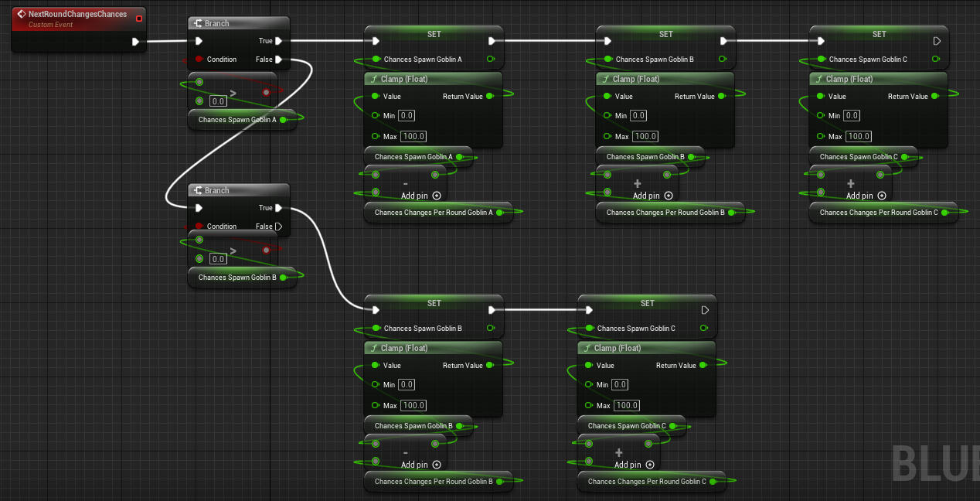The image size is (980, 501).
Task: Select the SET Chances Spawn Goblin A node header
Action: 434,34
